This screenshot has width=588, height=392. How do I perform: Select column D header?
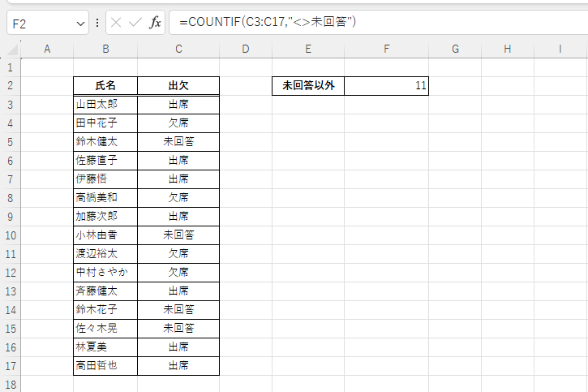246,49
